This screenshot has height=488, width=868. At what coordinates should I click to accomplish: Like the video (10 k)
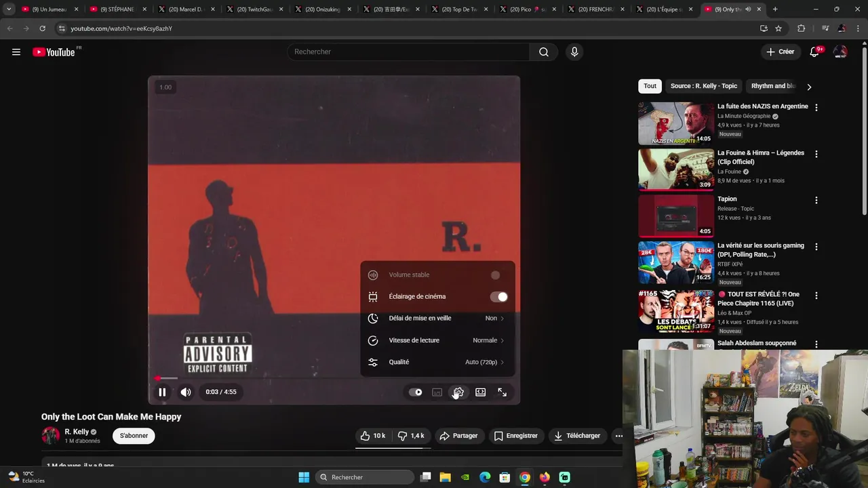coord(373,436)
